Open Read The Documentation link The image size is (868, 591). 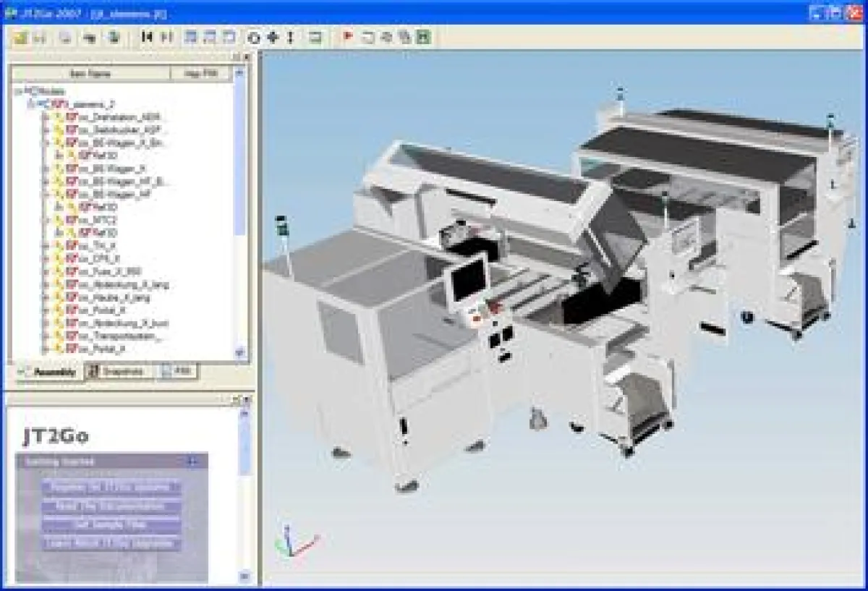[x=111, y=506]
